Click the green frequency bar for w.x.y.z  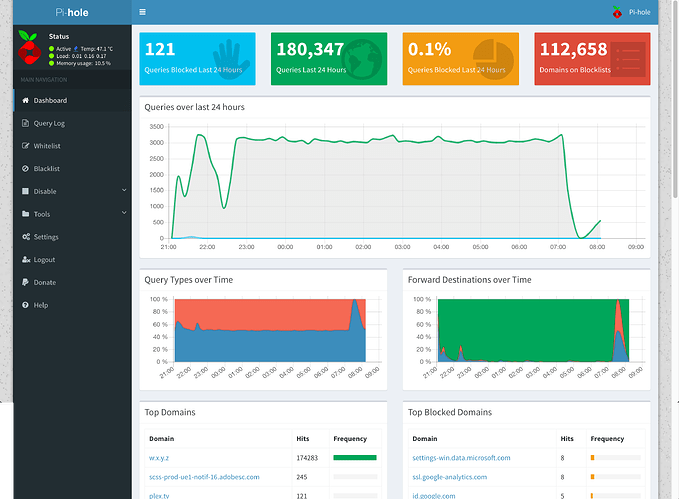354,458
